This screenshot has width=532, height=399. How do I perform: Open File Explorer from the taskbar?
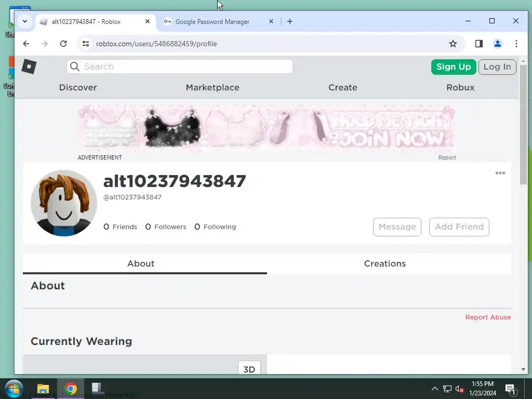click(x=43, y=389)
